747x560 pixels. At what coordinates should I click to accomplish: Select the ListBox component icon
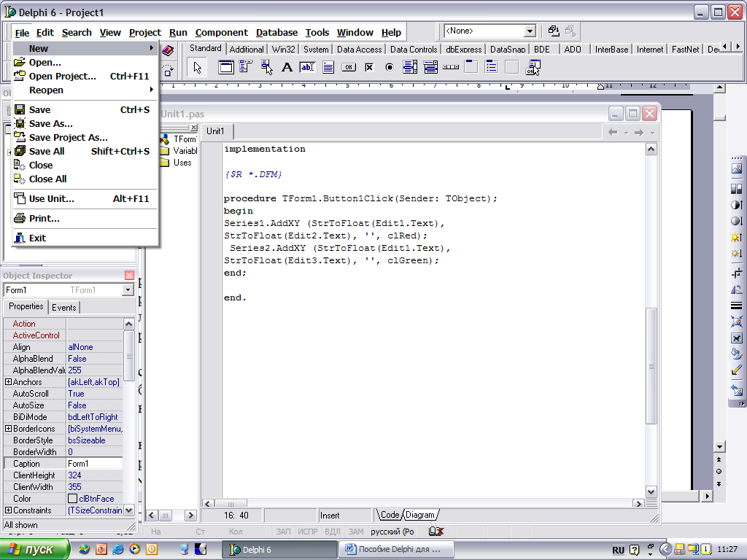pos(410,67)
